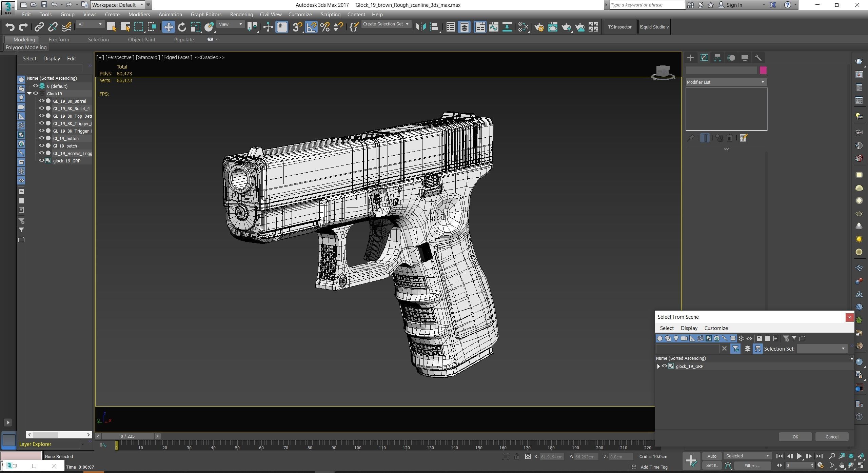This screenshot has width=868, height=473.
Task: Open the Modifier List dropdown
Action: coord(726,82)
